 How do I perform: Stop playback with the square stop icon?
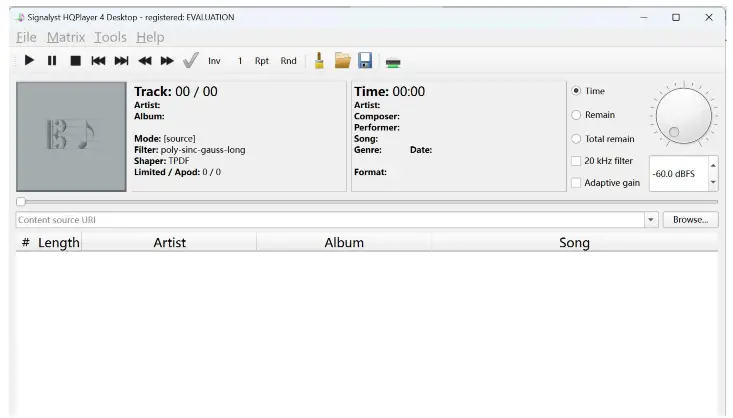[75, 61]
